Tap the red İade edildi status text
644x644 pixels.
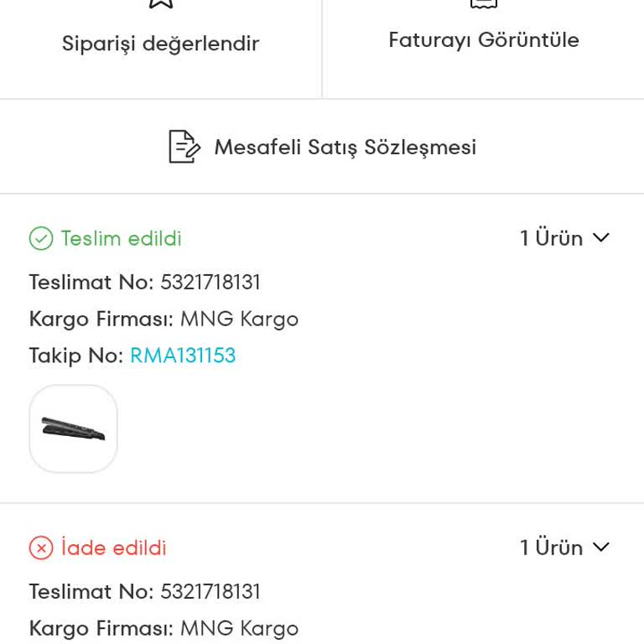(x=114, y=548)
